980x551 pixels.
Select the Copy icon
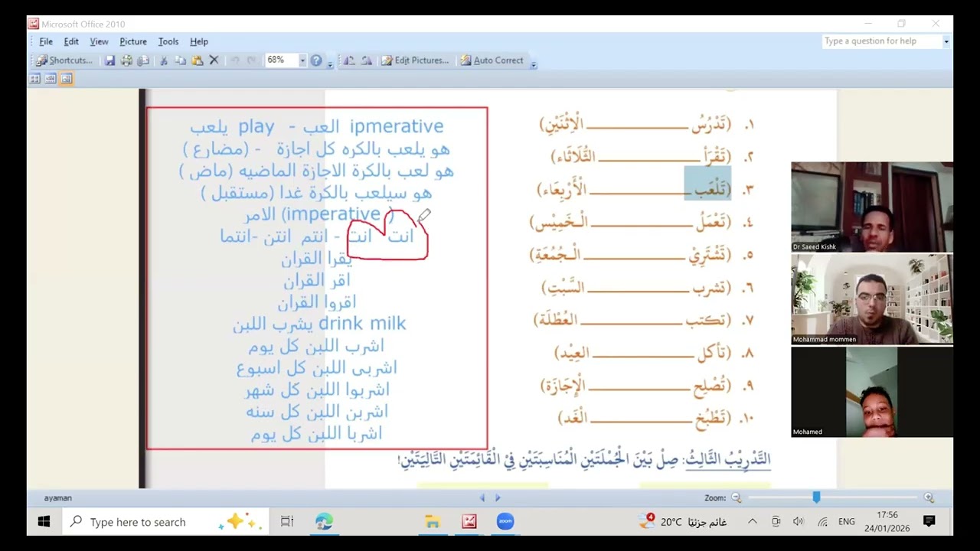coord(180,60)
